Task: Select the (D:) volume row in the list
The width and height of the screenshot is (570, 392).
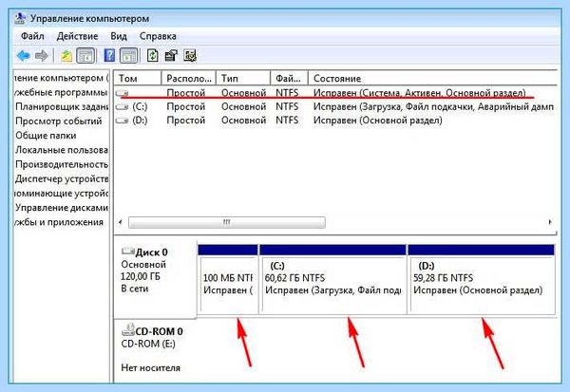Action: [335, 121]
